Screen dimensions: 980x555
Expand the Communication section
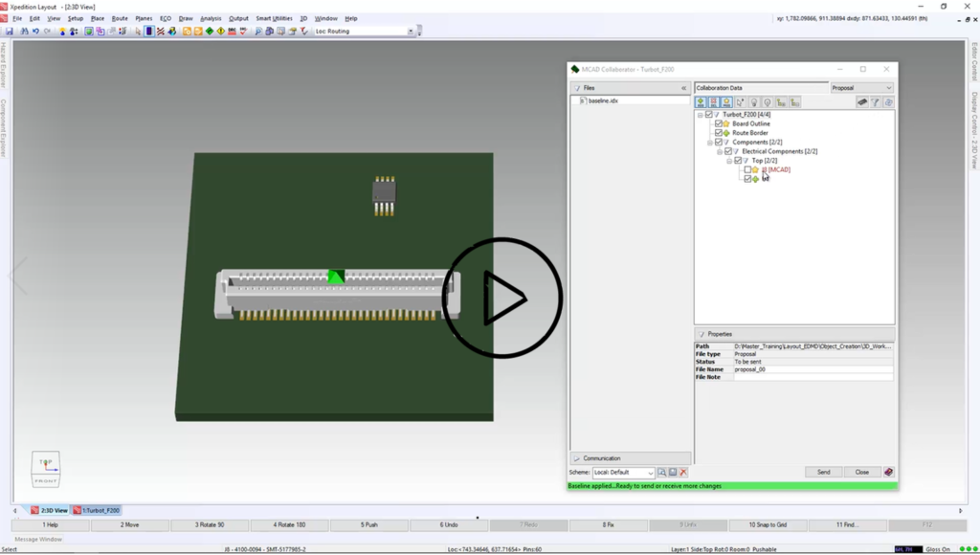point(602,458)
